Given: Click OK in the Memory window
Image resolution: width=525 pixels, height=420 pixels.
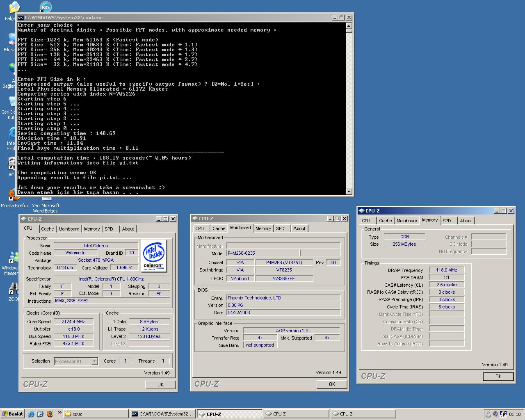Looking at the screenshot, I should 498,376.
